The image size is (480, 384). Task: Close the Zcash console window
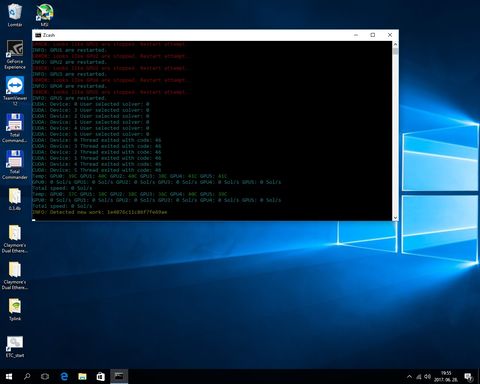[x=390, y=35]
